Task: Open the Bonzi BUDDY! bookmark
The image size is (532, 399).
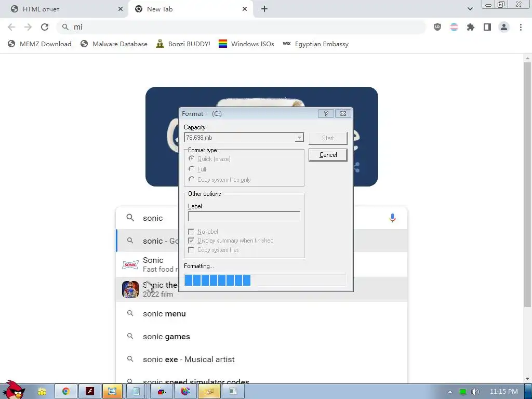Action: point(183,44)
